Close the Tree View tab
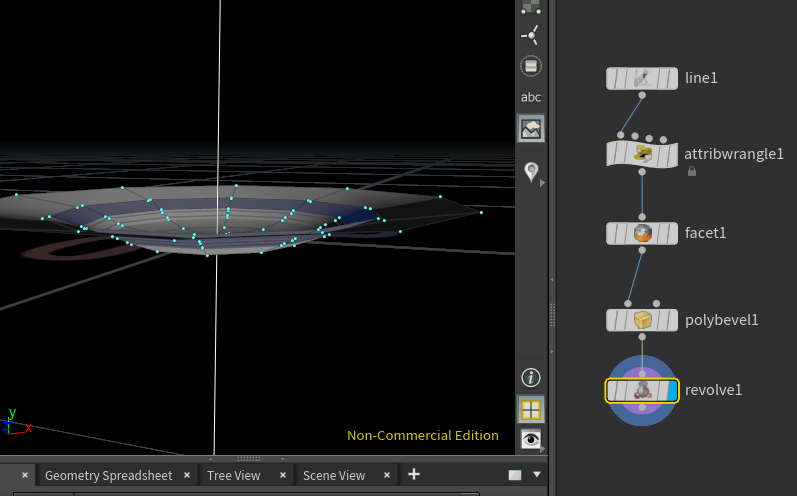The height and width of the screenshot is (496, 797). click(x=283, y=475)
